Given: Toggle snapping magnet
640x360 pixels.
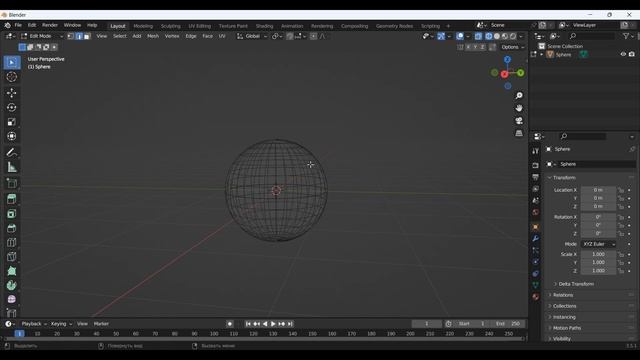Looking at the screenshot, I should click(x=290, y=36).
